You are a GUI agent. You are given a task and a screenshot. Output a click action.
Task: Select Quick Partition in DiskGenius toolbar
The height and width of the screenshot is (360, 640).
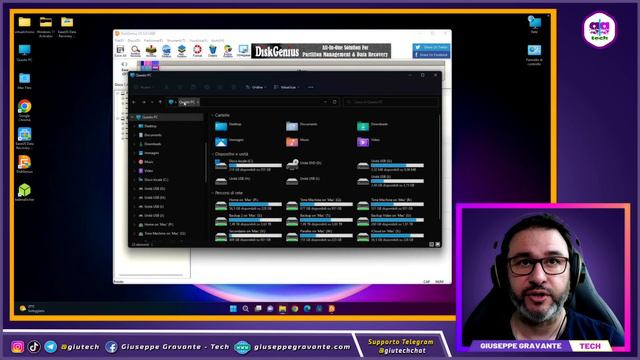click(167, 51)
